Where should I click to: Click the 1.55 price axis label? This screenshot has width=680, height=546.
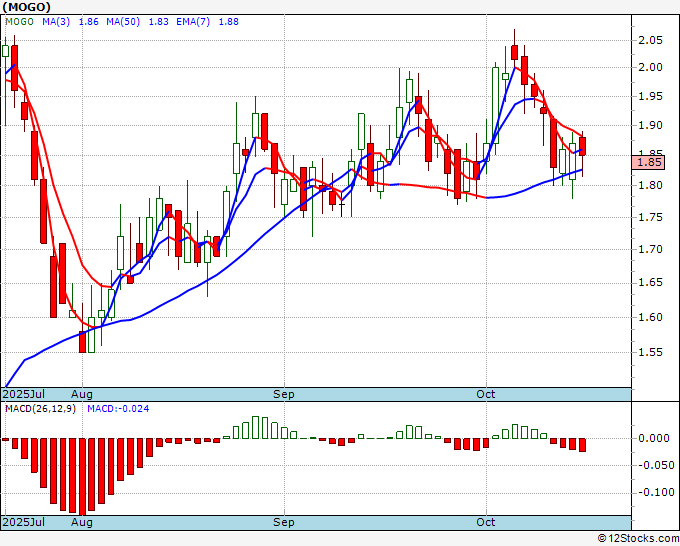pos(651,352)
